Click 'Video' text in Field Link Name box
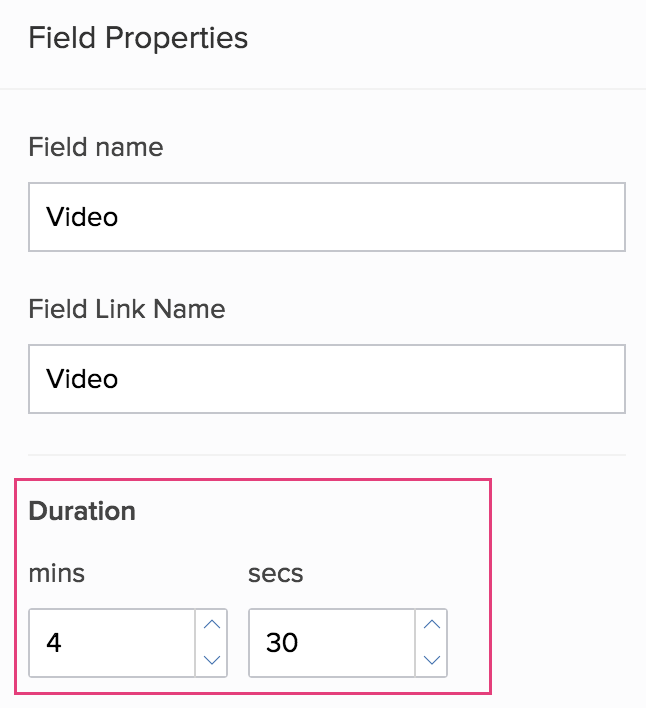Viewport: 646px width, 708px height. (x=82, y=379)
